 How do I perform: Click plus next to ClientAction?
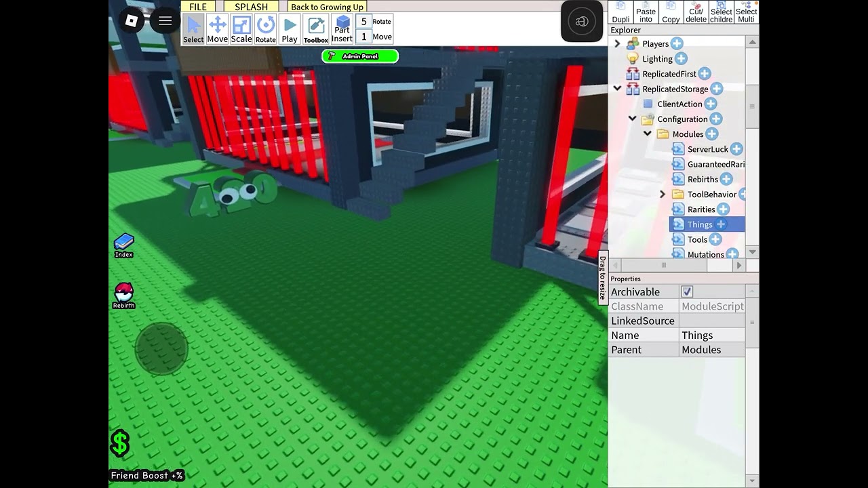click(711, 104)
